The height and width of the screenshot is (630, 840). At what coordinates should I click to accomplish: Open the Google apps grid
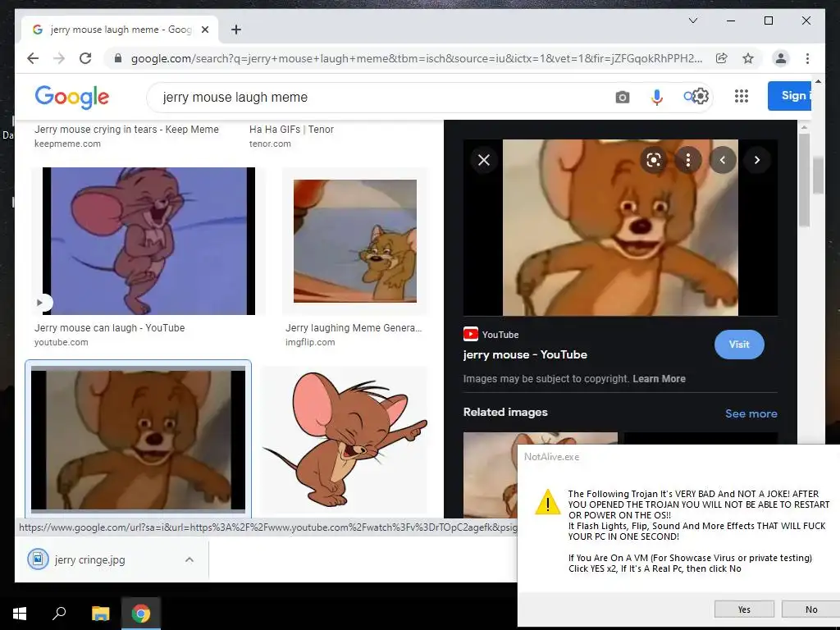[x=742, y=96]
